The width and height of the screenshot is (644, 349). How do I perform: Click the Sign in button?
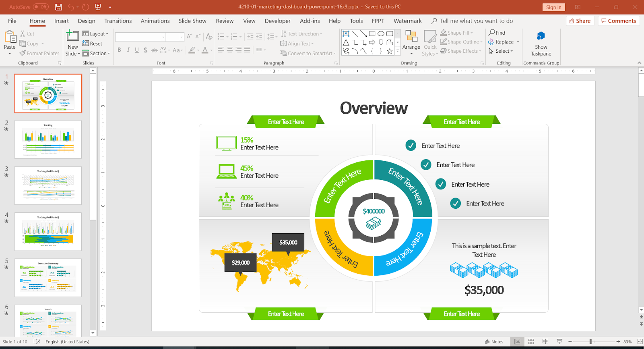point(553,7)
